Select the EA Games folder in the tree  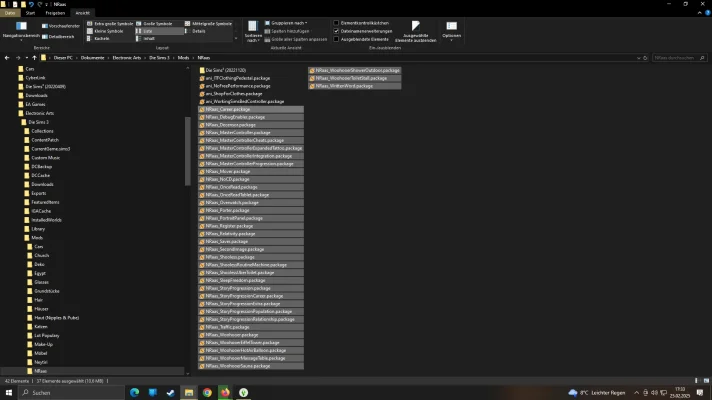click(35, 104)
